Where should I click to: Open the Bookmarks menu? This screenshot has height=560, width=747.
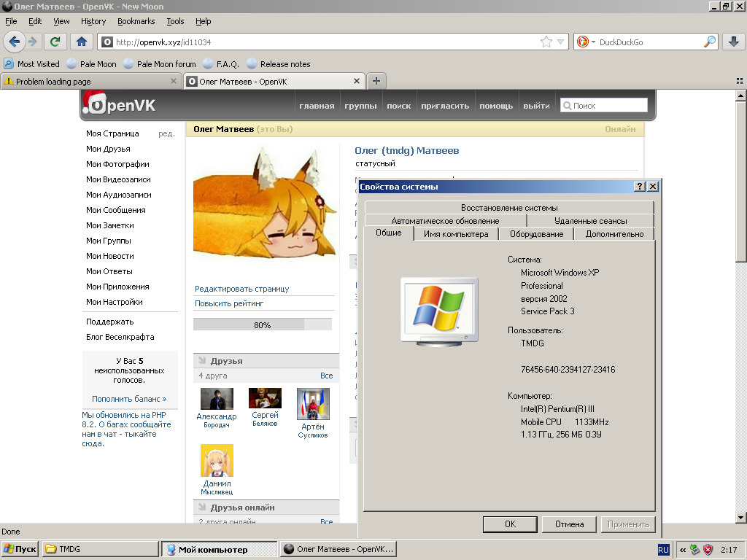136,21
